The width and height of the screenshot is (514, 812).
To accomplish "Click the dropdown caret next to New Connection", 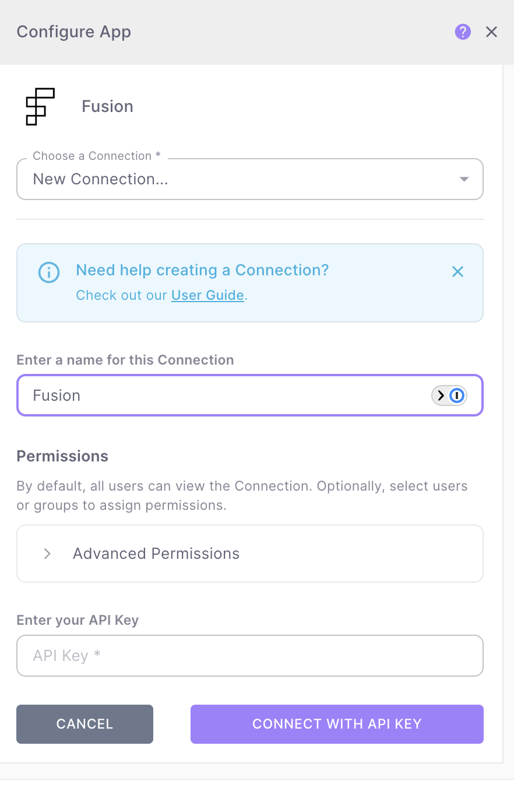I will pyautogui.click(x=464, y=179).
